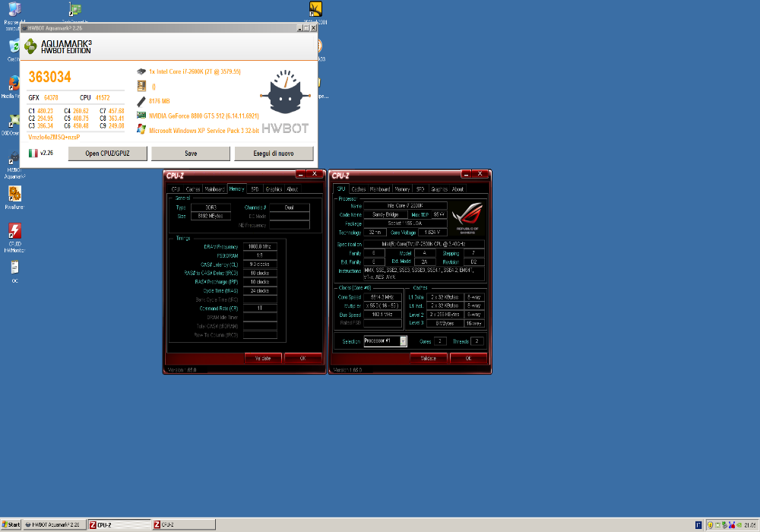
Task: Open Memory tab in right CPU-Z window
Action: pos(402,189)
